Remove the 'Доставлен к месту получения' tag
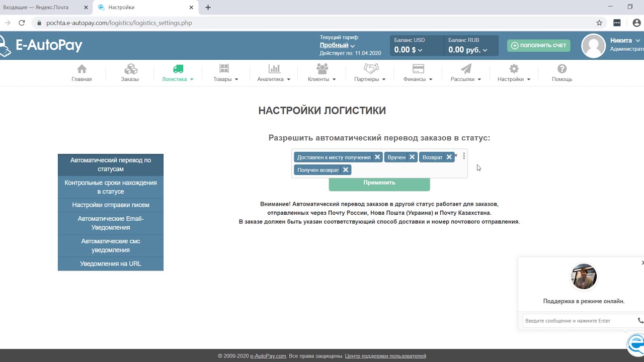Screen dimensions: 644x362 (377, 157)
